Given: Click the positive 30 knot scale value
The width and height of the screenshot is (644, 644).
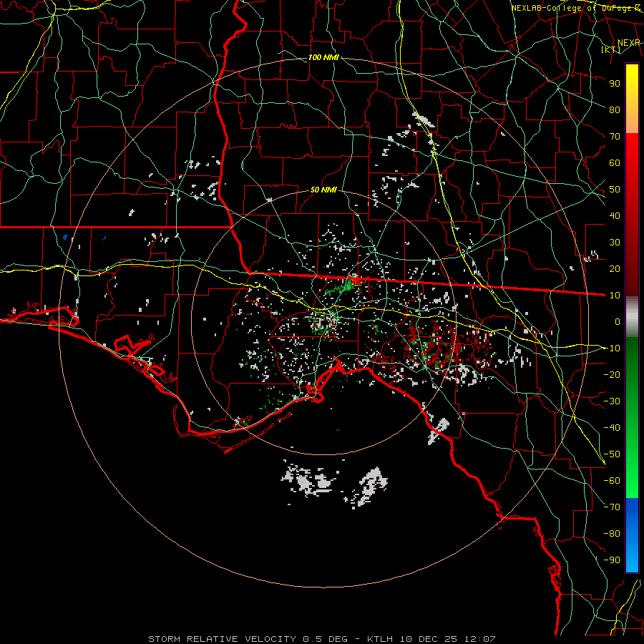Looking at the screenshot, I should click(x=615, y=243).
